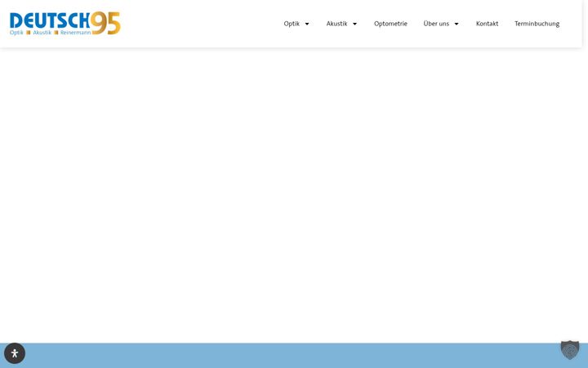Click the Deutsch 95 logo
This screenshot has width=588, height=368.
tap(65, 23)
